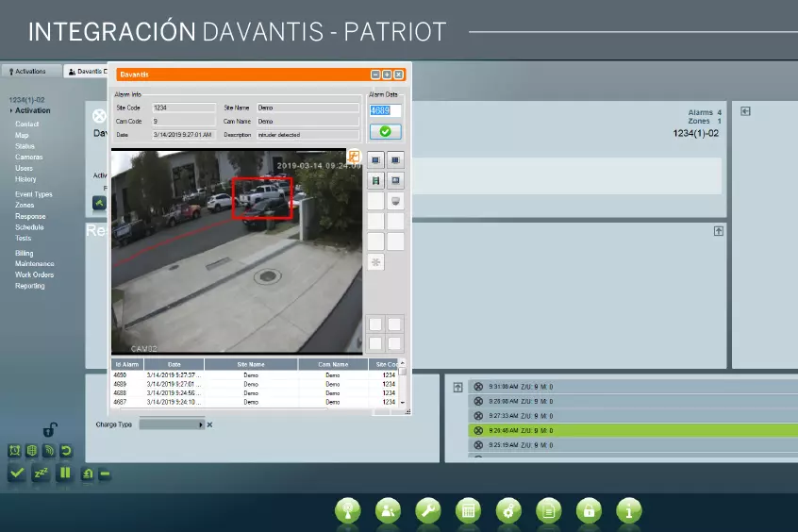
Task: Select the 9:25:19 AM activation entry
Action: click(633, 445)
